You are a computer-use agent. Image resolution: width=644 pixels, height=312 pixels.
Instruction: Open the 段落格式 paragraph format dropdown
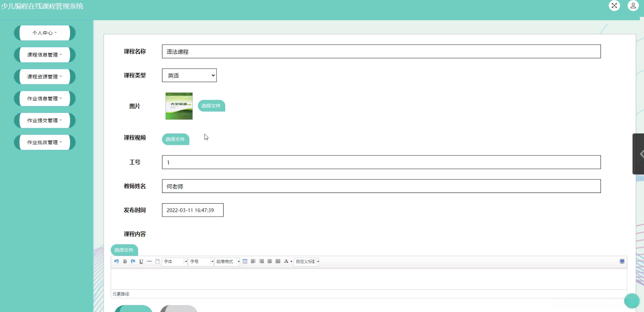point(228,262)
